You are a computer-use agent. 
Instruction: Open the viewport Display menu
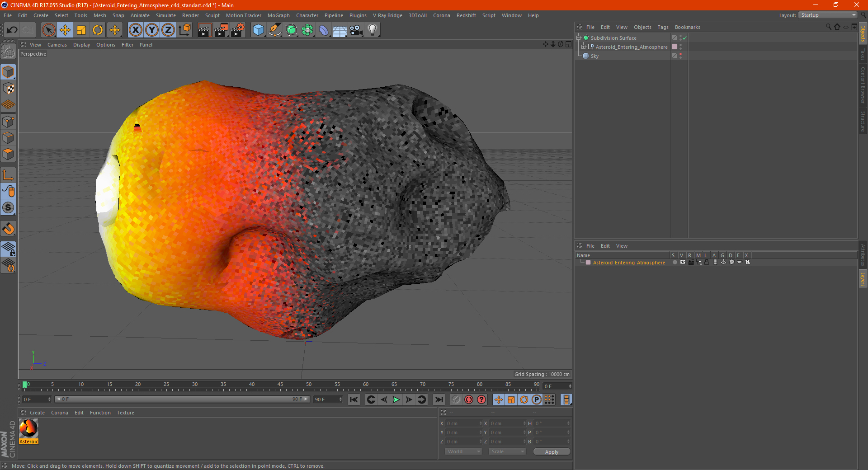point(81,45)
